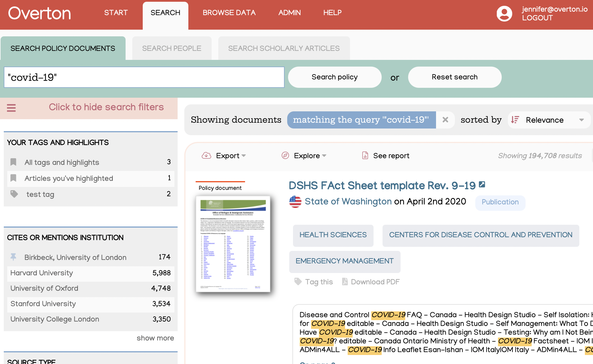Image resolution: width=593 pixels, height=364 pixels.
Task: Click the hamburger filter menu icon
Action: tap(11, 108)
